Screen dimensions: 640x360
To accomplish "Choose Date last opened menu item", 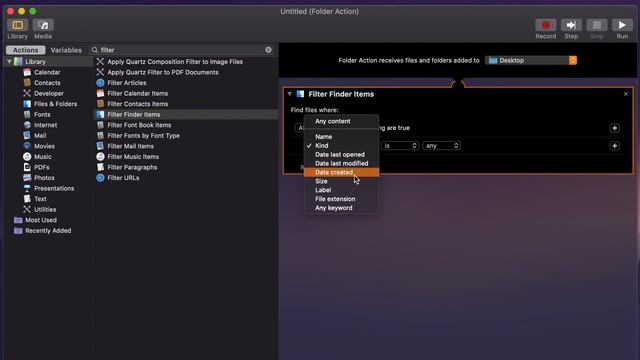I will pyautogui.click(x=341, y=155).
